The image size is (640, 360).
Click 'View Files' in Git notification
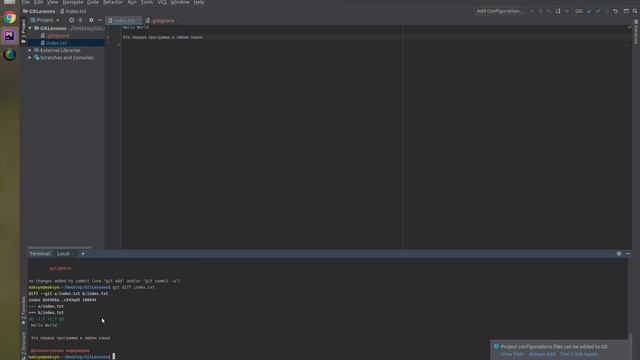tap(512, 354)
